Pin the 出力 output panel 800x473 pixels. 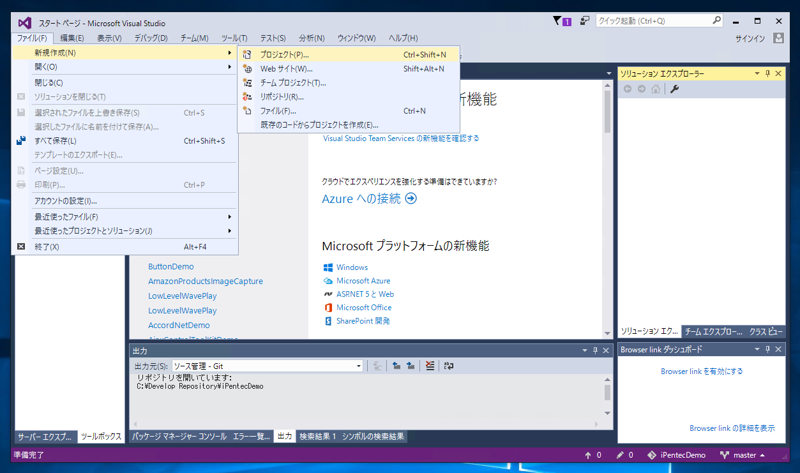[x=595, y=350]
